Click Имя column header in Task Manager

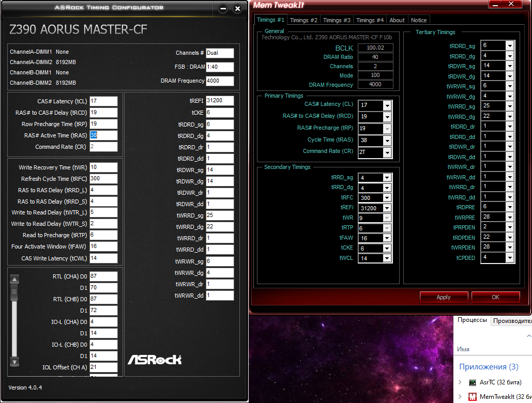tap(463, 349)
